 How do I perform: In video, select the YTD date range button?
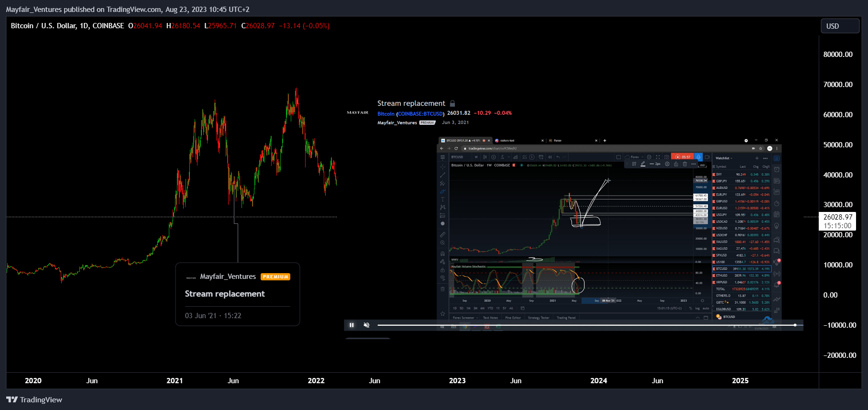(490, 308)
